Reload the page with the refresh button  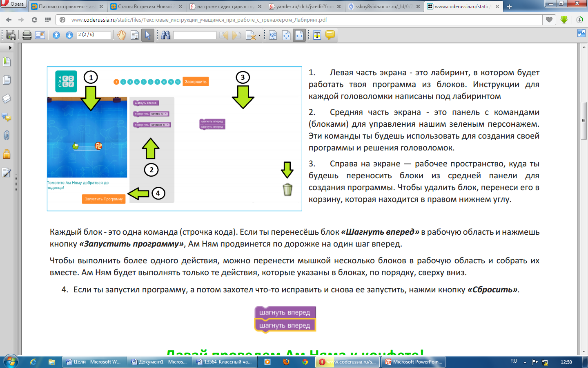[34, 20]
